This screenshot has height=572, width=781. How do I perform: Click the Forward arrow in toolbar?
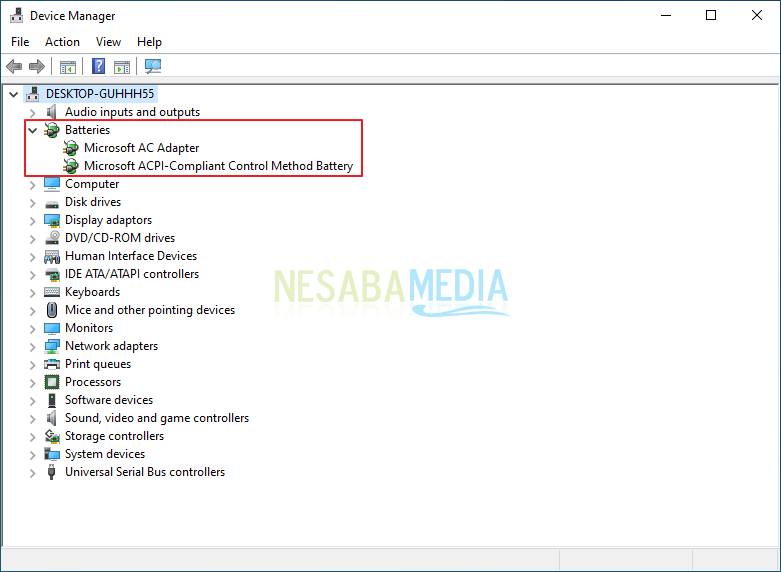click(37, 67)
